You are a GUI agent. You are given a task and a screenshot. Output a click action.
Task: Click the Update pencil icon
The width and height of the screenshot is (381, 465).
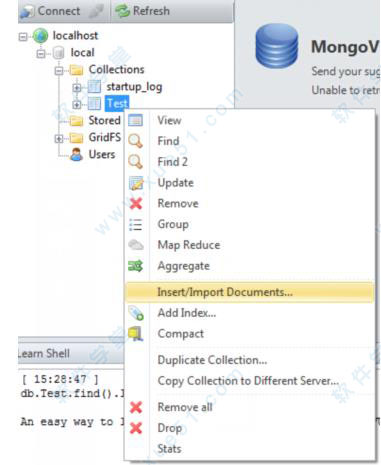tap(136, 183)
